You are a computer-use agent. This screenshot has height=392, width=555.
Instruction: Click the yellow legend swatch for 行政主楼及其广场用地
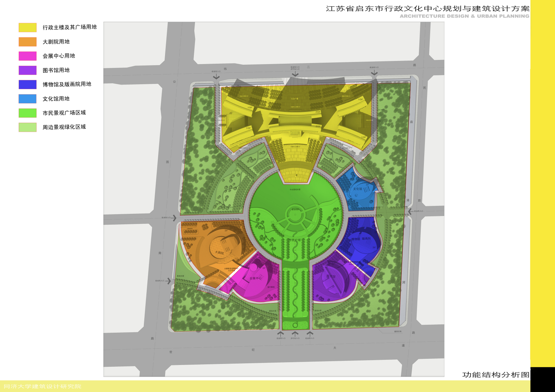click(x=27, y=27)
